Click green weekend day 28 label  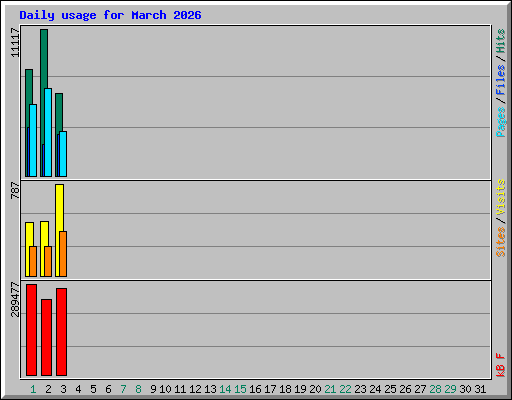[435, 389]
